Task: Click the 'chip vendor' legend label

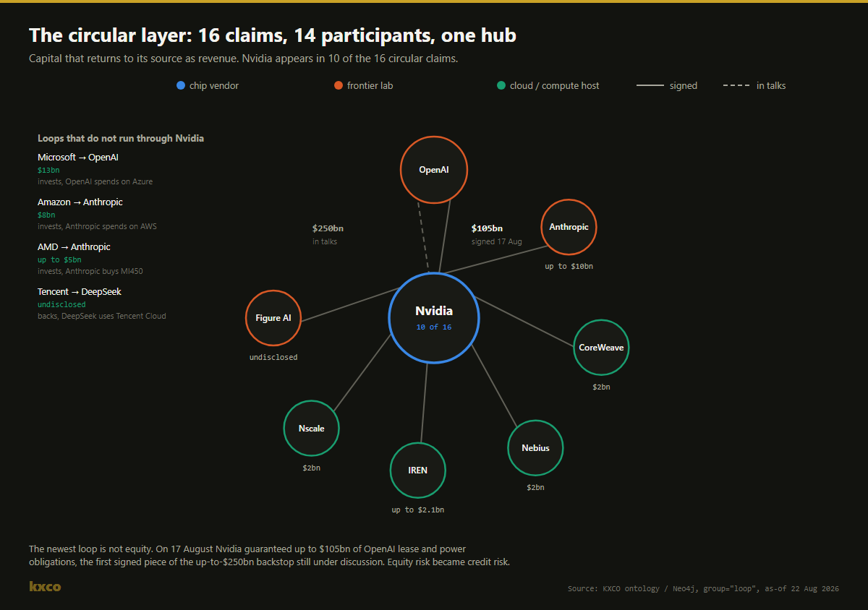Action: pos(214,85)
